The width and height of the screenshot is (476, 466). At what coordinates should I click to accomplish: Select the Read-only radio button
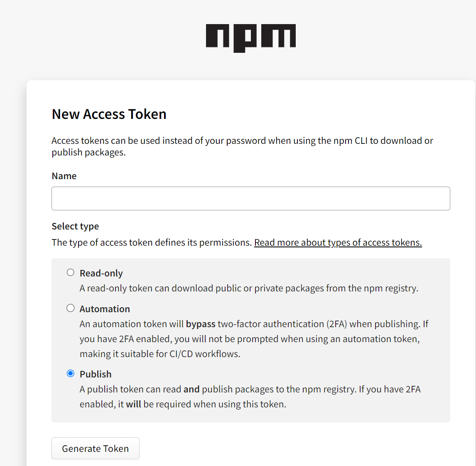(x=71, y=272)
